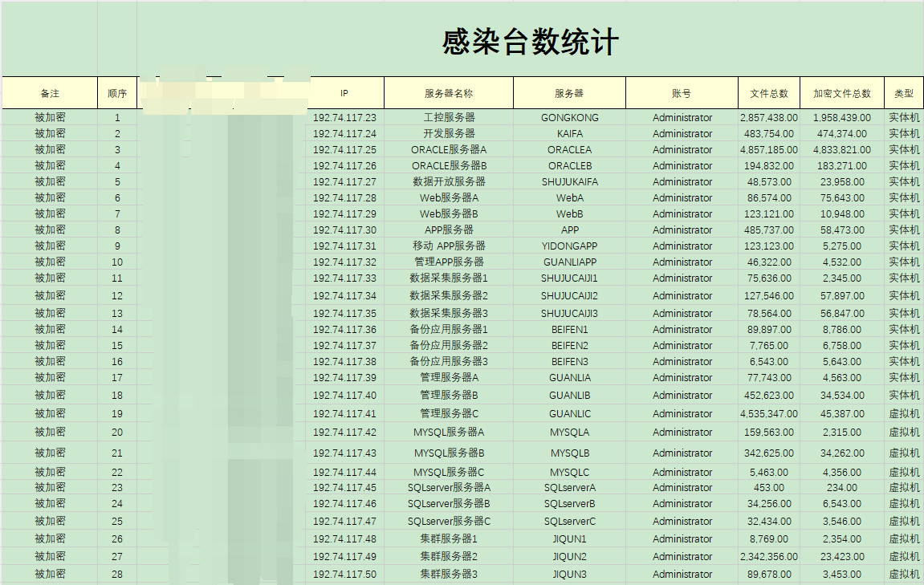Screen dimensions: 924x585
Task: Select the 备注 column header cell
Action: [x=50, y=93]
